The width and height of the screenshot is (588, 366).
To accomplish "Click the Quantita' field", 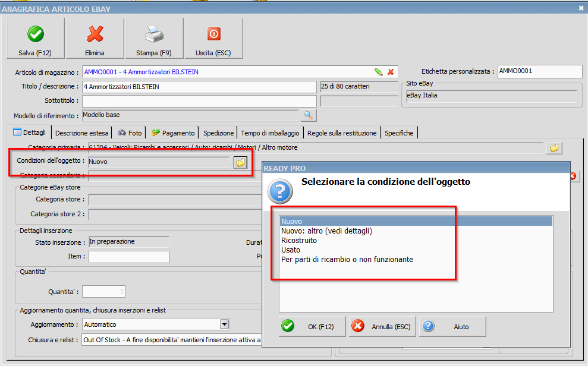I will click(103, 292).
